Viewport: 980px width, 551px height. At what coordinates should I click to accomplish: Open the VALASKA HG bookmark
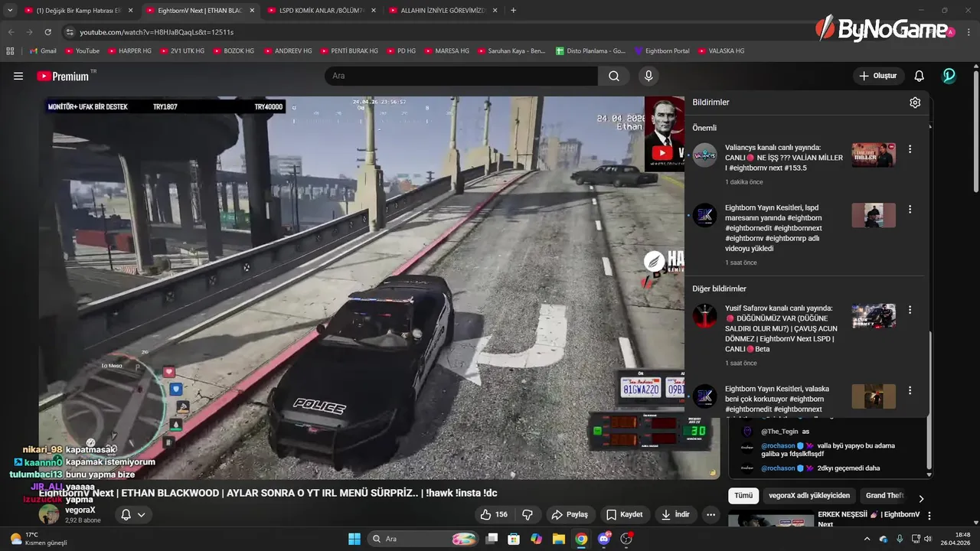[x=720, y=51]
